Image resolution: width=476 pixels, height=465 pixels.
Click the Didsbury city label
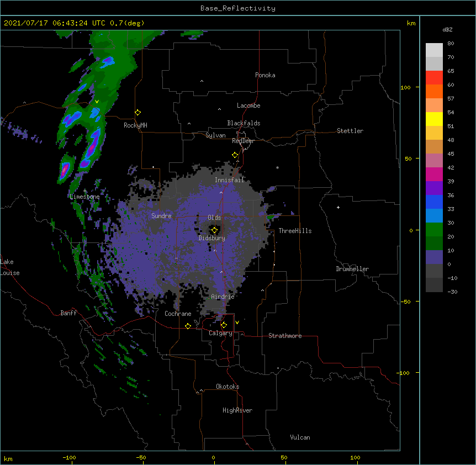[x=212, y=238]
